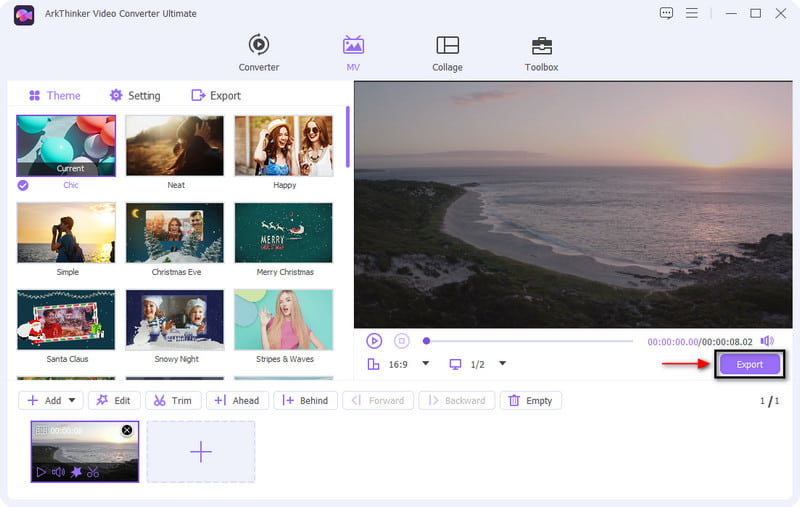Remove the clip with the X icon
The height and width of the screenshot is (507, 800).
(127, 430)
